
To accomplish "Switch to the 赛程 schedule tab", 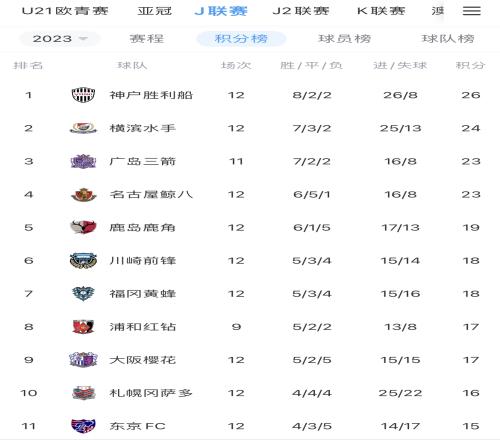I will pyautogui.click(x=147, y=39).
